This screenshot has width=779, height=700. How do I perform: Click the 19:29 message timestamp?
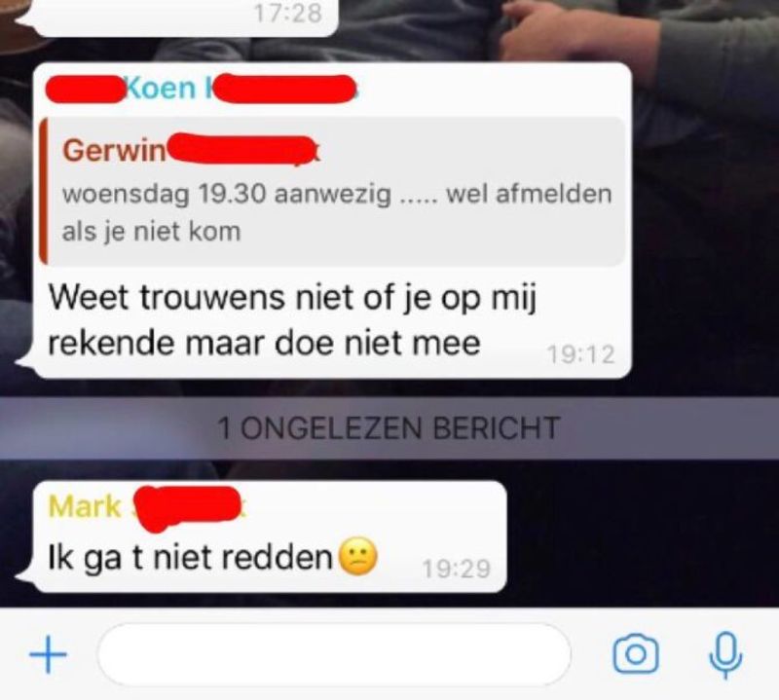pos(457,569)
